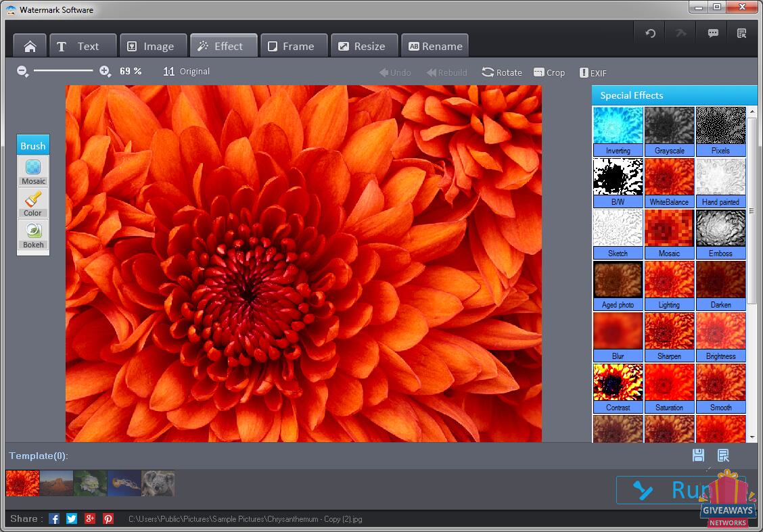Select the white flower thumbnail in filmstrip
Image resolution: width=763 pixels, height=532 pixels.
click(90, 483)
